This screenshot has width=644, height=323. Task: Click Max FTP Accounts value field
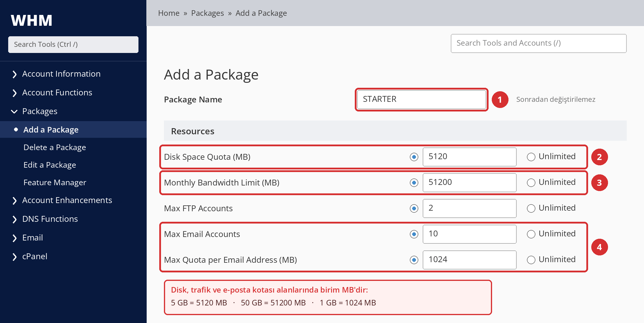(470, 208)
